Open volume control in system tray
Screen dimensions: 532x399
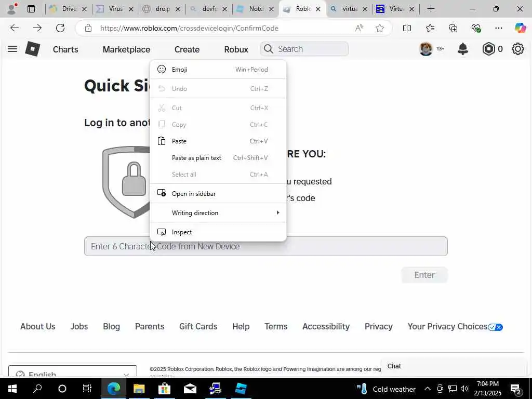[x=464, y=389]
